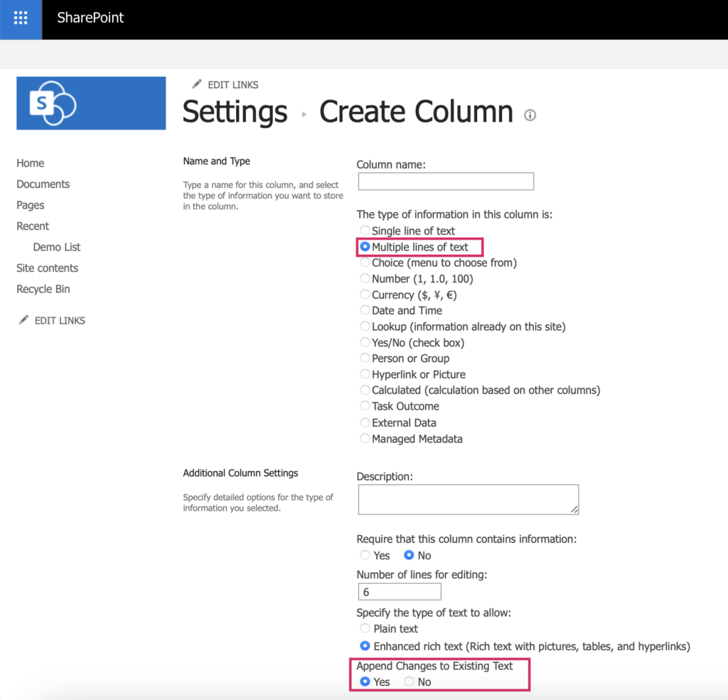
Task: Select Task Outcome column type
Action: tap(365, 405)
